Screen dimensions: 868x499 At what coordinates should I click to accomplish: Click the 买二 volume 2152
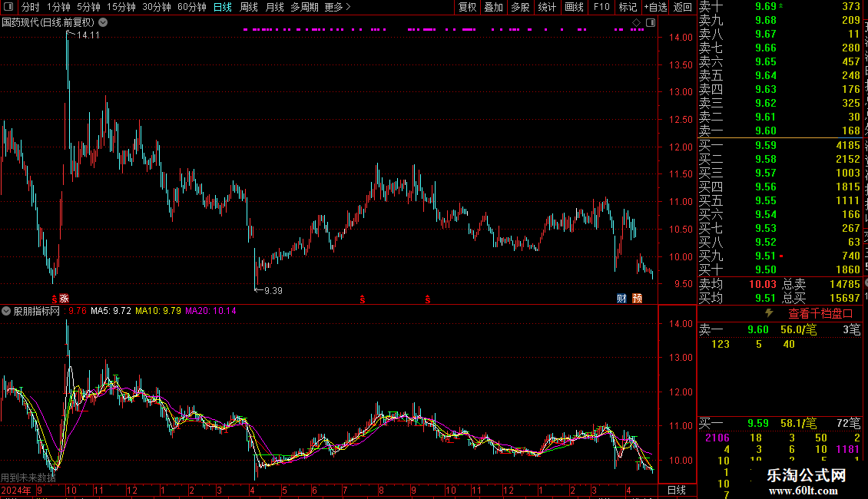[x=847, y=159]
